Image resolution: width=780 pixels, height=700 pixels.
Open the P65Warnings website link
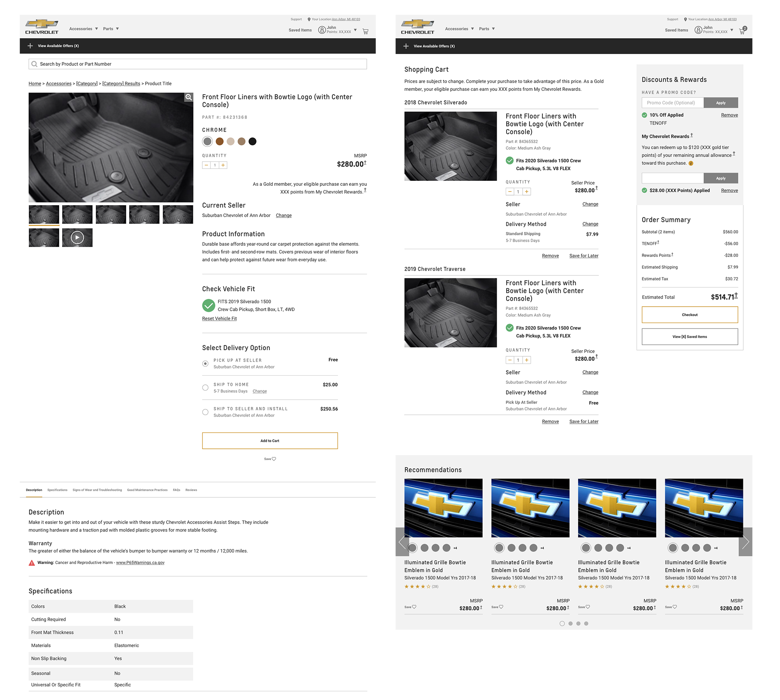pos(140,563)
